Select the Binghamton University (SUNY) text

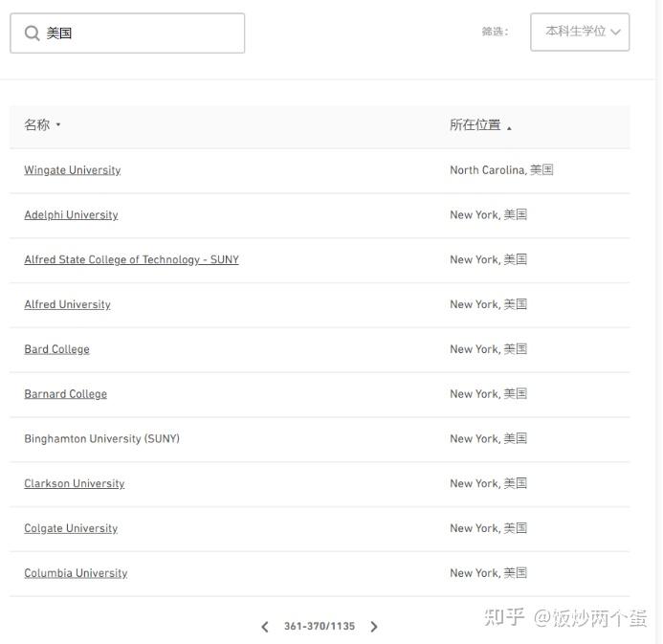[102, 438]
